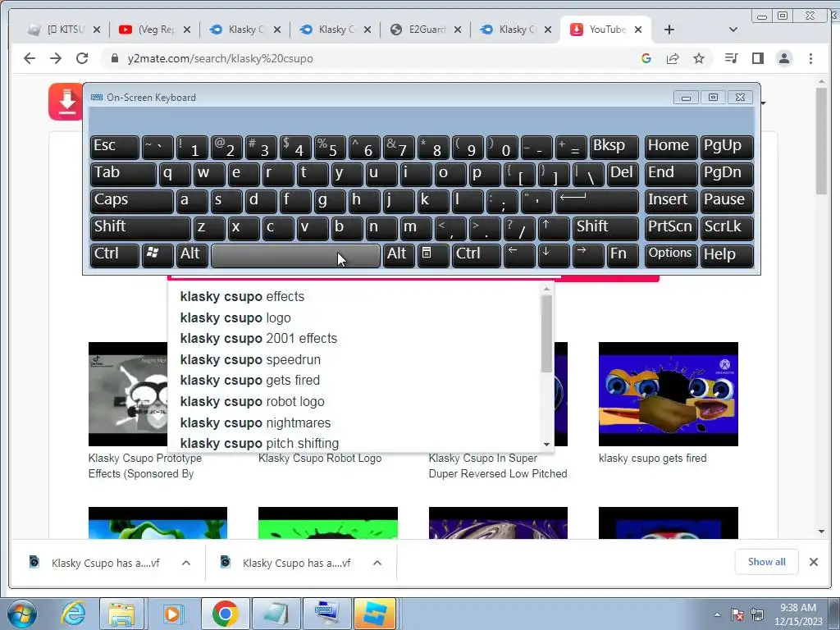
Task: Expand the tab search chevron in Chrome
Action: tap(733, 30)
